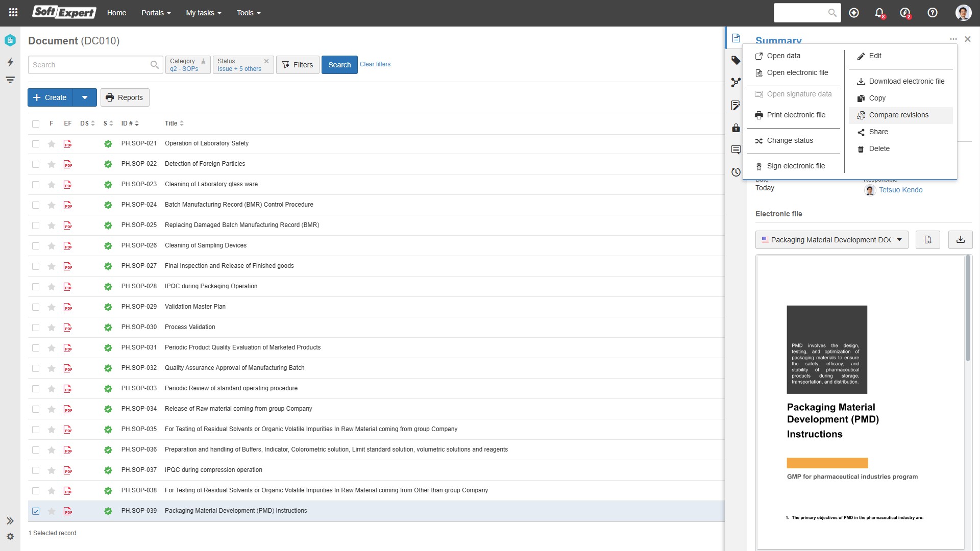Image resolution: width=980 pixels, height=551 pixels.
Task: Click the download file icon button
Action: 961,240
